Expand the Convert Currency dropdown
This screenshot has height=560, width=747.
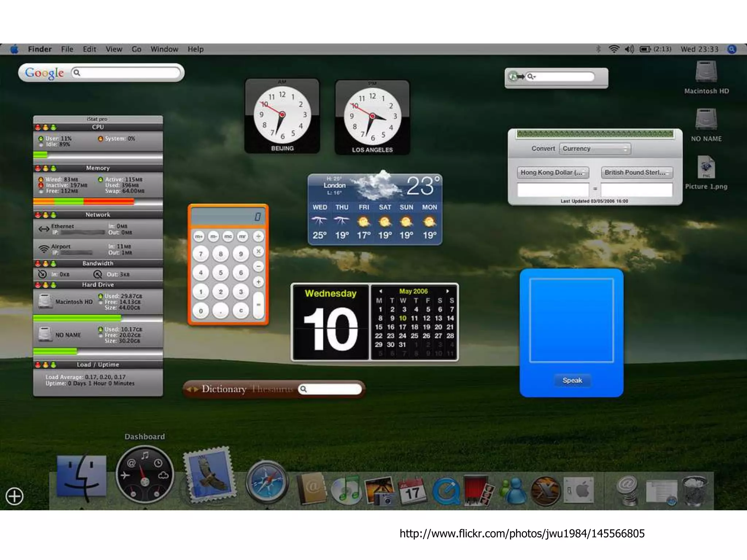pyautogui.click(x=595, y=149)
